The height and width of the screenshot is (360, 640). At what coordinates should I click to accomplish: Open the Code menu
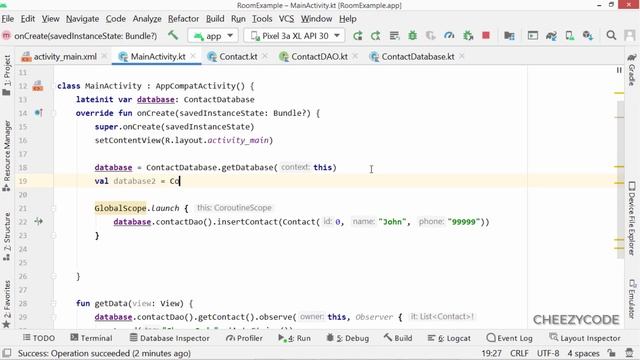coord(116,19)
